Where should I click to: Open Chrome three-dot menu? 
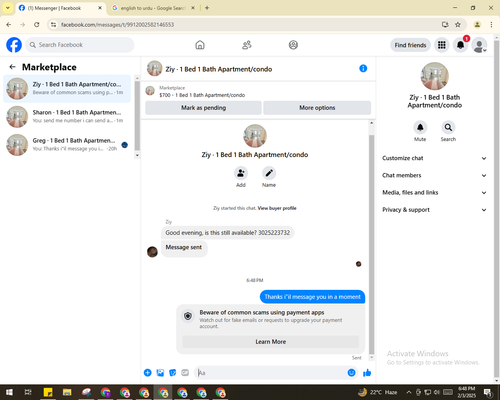(491, 24)
